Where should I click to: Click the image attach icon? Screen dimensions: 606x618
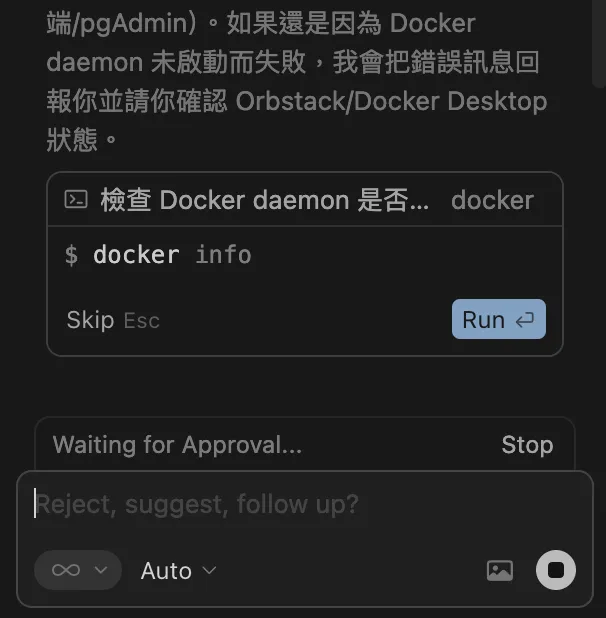499,570
